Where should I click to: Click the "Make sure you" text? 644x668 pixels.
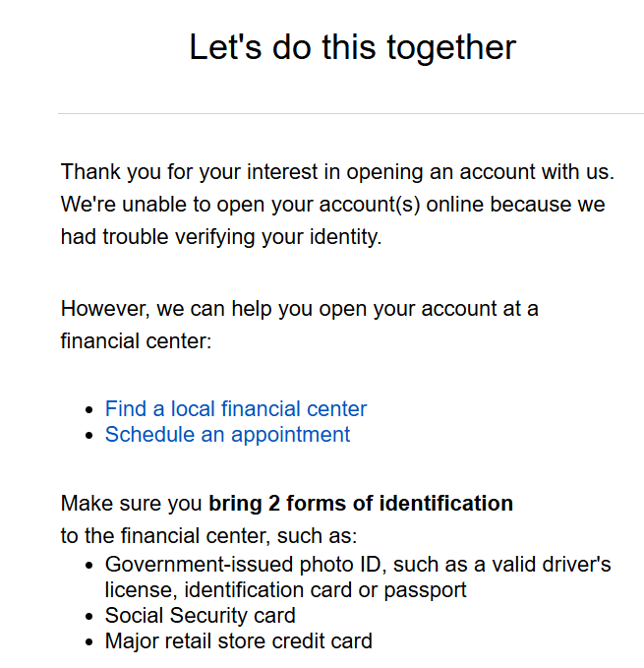[132, 504]
